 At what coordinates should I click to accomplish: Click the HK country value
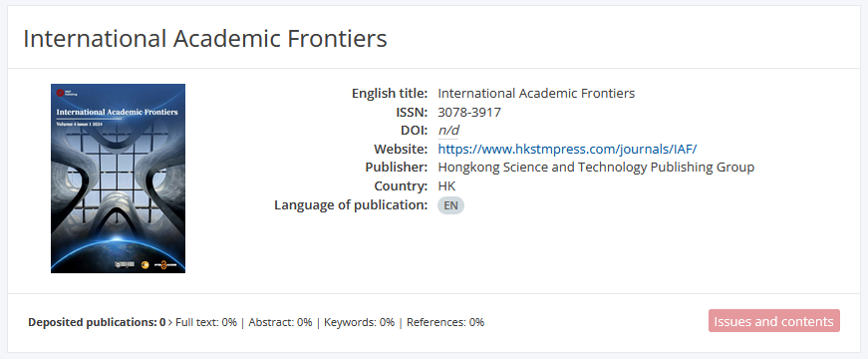point(446,186)
